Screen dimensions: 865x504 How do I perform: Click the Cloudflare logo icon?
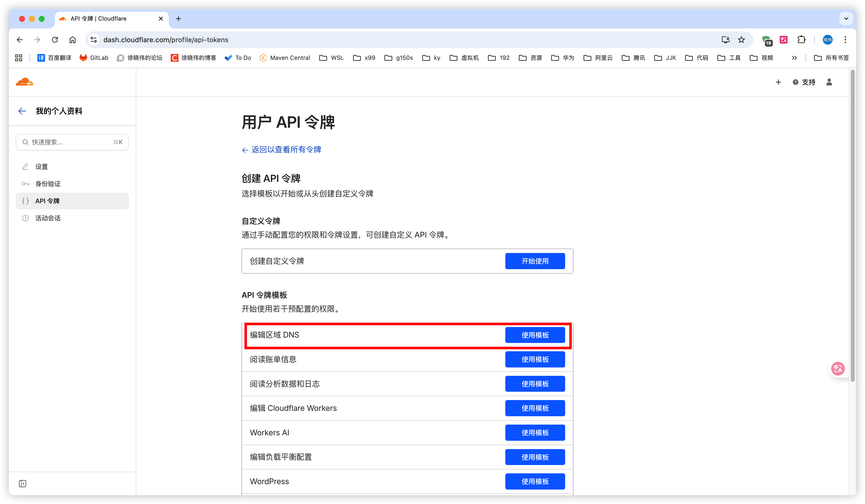point(24,82)
